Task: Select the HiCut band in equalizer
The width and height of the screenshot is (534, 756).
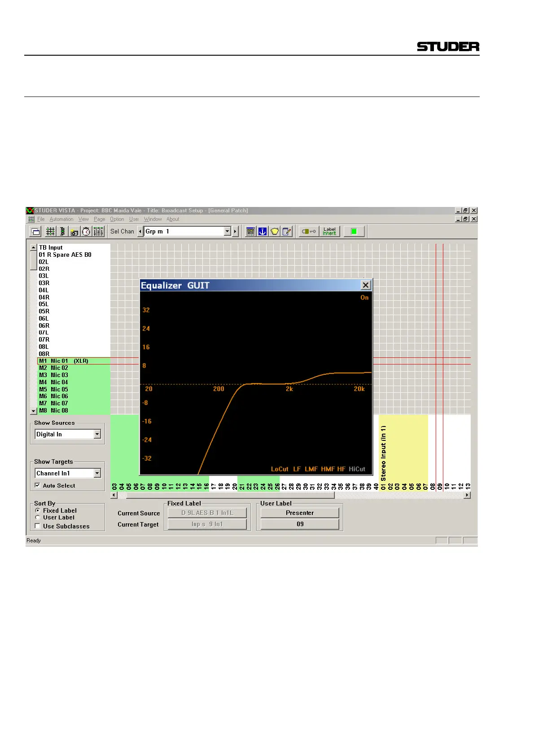Action: tap(357, 469)
